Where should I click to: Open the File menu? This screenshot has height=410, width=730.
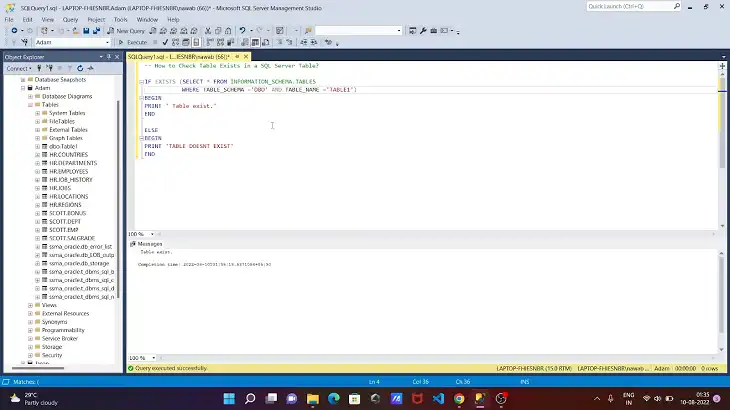click(9, 20)
